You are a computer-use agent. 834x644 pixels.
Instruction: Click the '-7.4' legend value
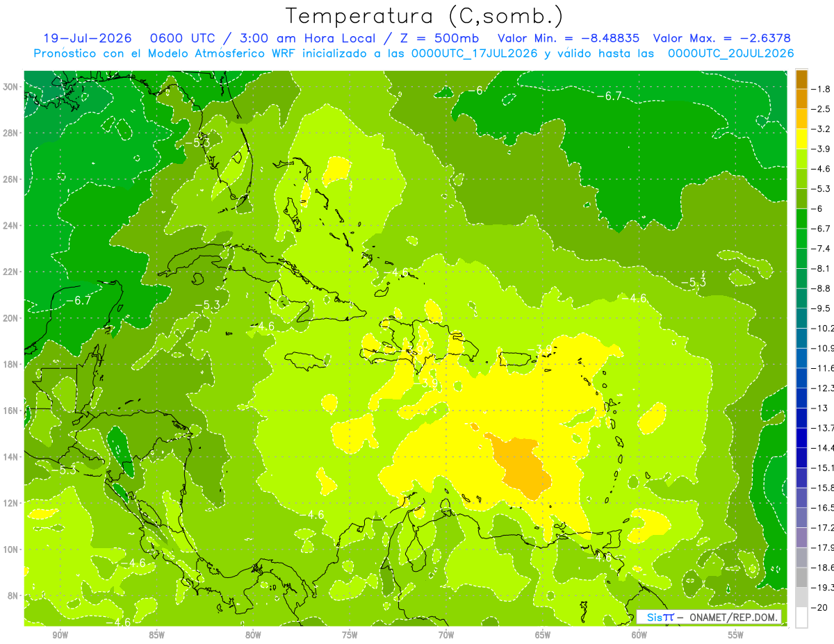point(821,249)
